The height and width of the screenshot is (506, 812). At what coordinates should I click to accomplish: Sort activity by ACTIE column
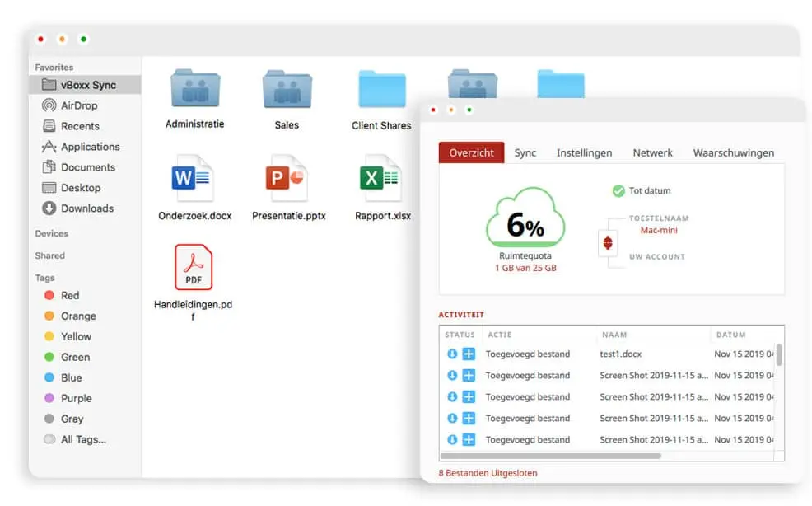click(500, 335)
